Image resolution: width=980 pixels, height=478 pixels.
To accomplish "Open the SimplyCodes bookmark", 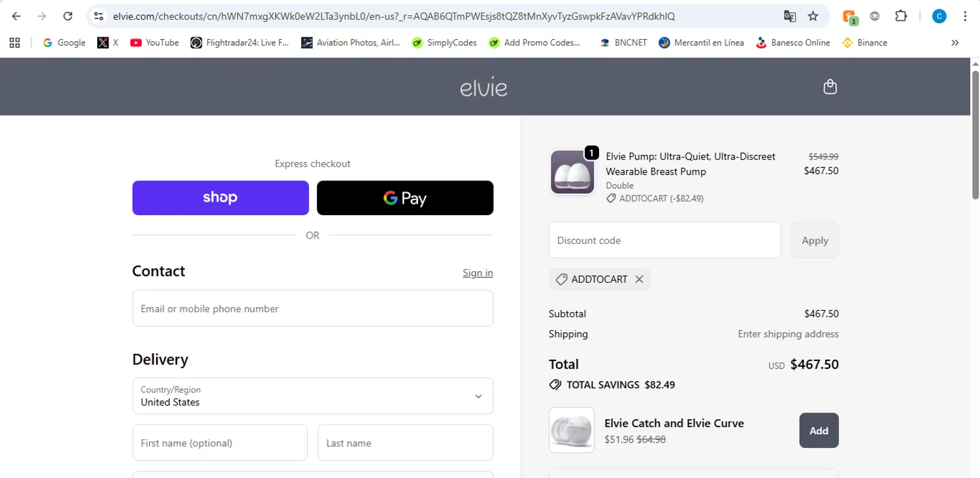I will coord(444,43).
